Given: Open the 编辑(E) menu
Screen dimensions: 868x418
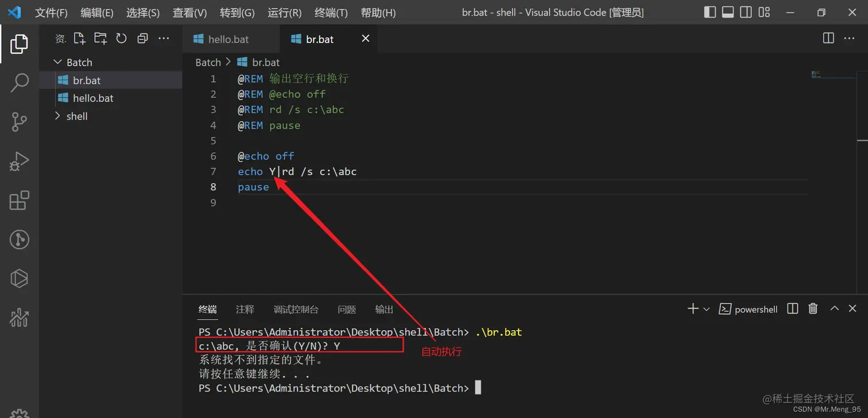Looking at the screenshot, I should (x=97, y=13).
